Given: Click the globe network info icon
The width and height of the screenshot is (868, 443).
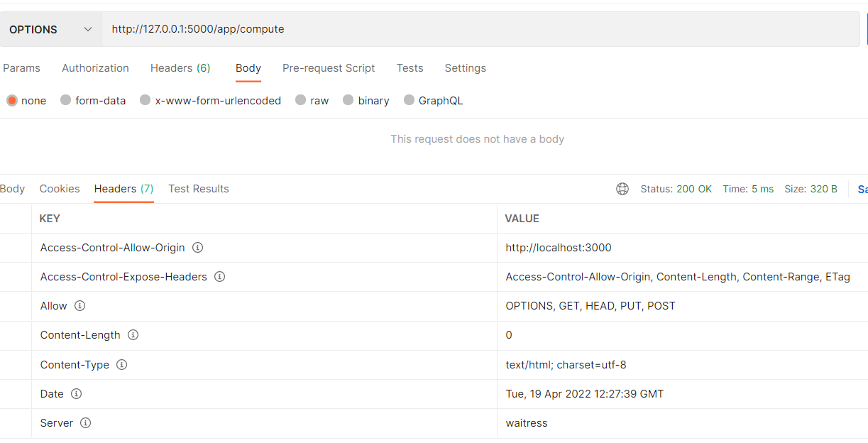Looking at the screenshot, I should point(622,189).
